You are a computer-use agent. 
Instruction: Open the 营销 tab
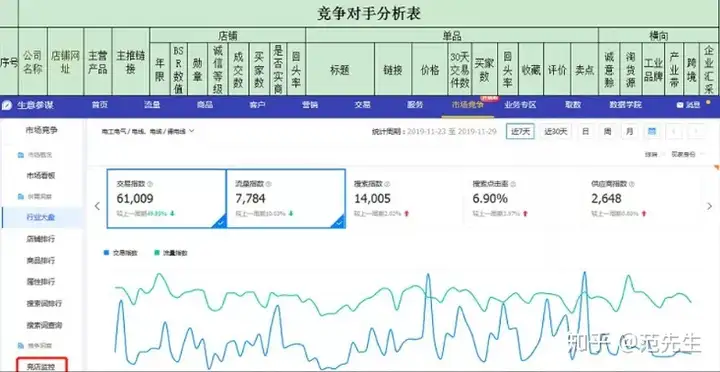tap(310, 105)
